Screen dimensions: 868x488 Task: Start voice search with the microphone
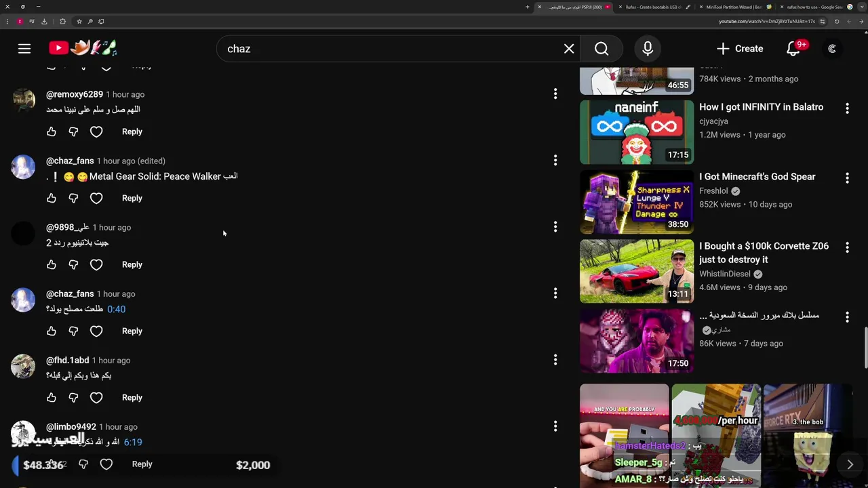click(648, 49)
